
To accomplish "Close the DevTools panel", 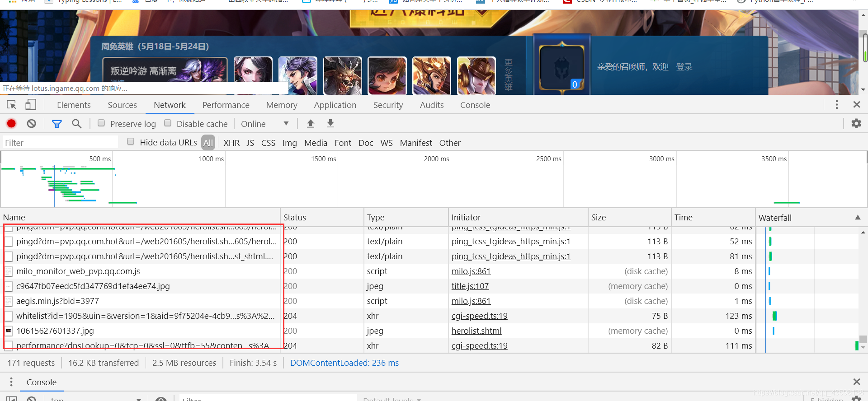I will click(856, 105).
